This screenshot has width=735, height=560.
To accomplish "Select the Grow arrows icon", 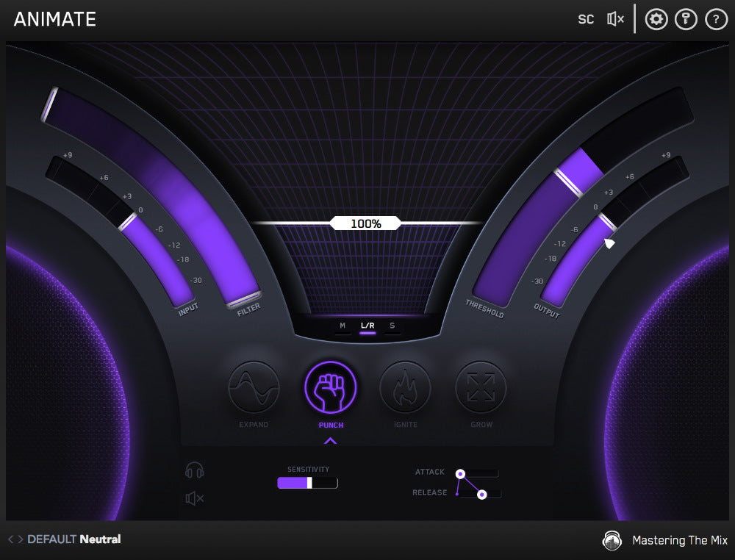I will (x=481, y=387).
